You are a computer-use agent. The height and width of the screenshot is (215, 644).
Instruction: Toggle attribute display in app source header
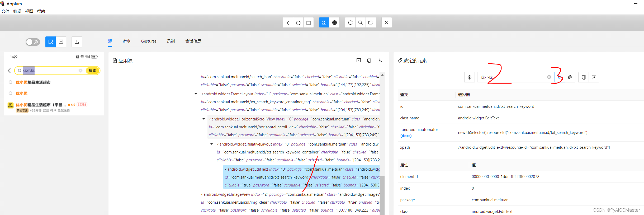click(x=359, y=60)
